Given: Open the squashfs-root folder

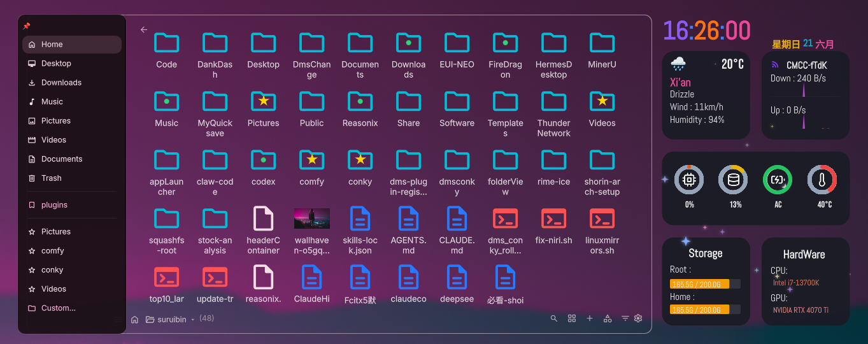Looking at the screenshot, I should [x=167, y=231].
